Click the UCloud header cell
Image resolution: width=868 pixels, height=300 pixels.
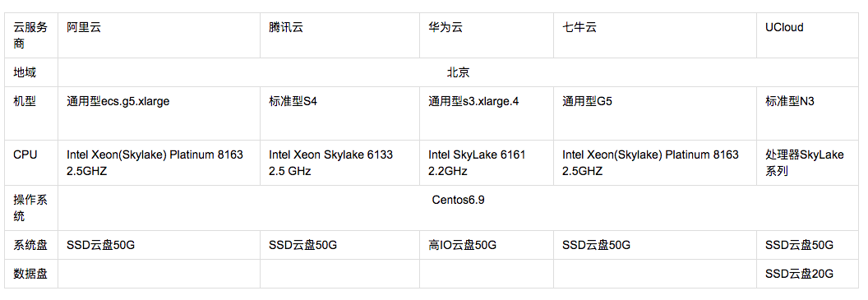click(x=808, y=35)
